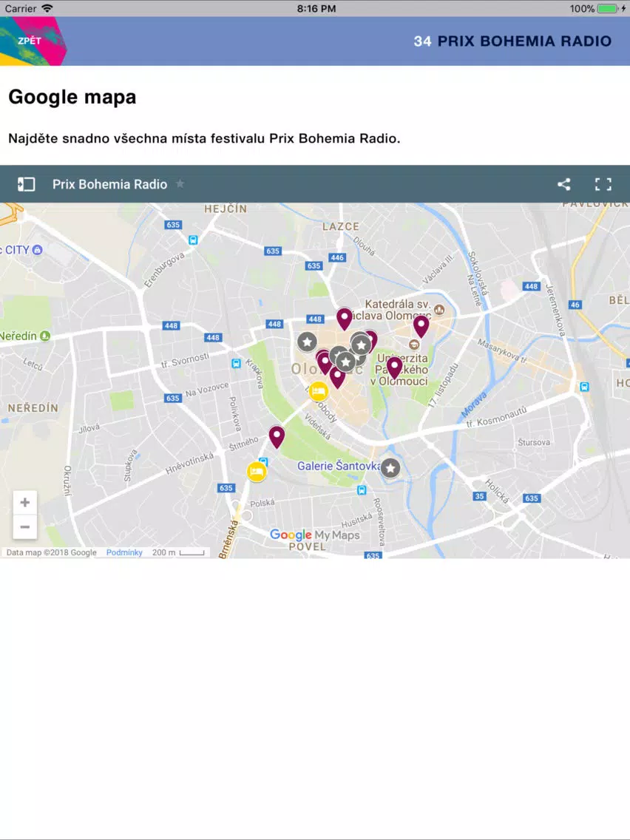This screenshot has height=840, width=630.
Task: Tap the Wi-Fi icon in status bar
Action: 47,8
